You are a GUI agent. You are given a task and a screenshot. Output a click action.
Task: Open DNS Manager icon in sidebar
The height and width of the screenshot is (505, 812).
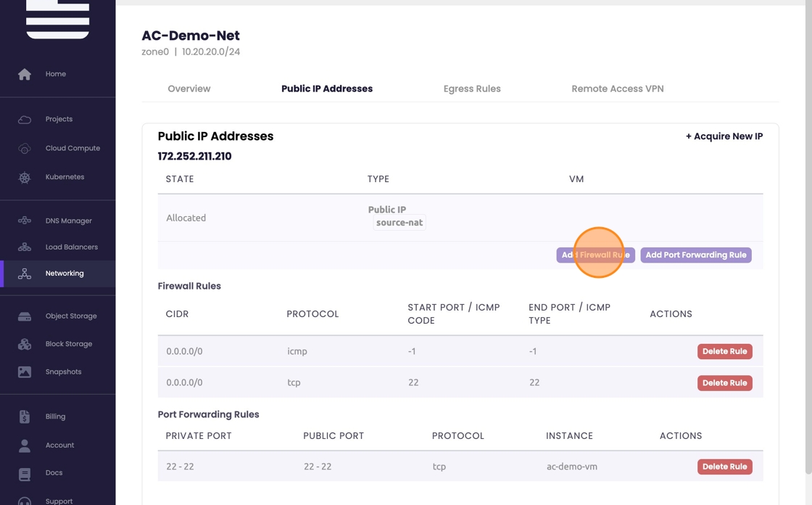[x=25, y=221]
